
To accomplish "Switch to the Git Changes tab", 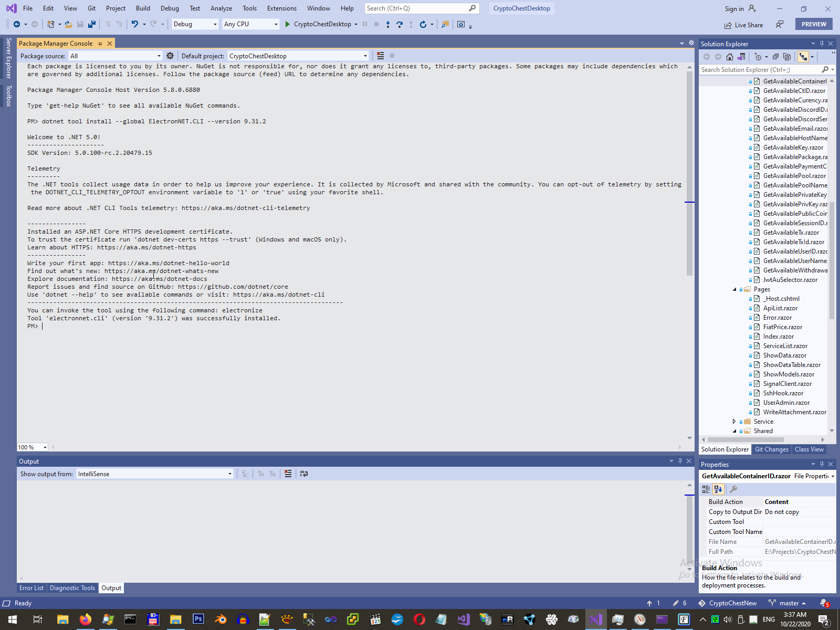I will [x=772, y=449].
